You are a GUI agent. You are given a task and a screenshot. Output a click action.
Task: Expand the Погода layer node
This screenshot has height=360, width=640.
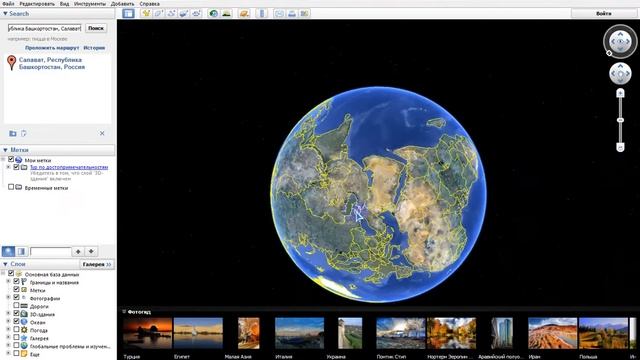[8, 329]
